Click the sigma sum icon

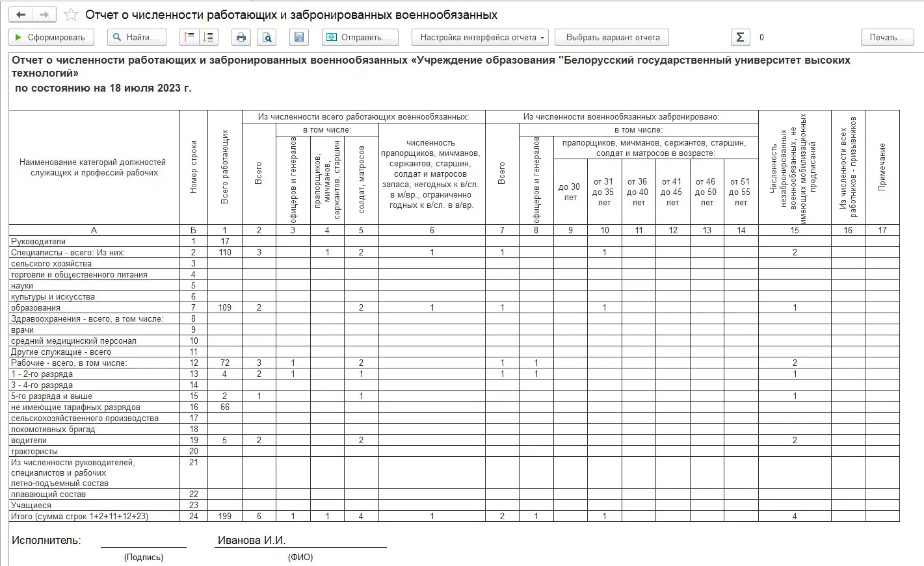click(x=739, y=37)
